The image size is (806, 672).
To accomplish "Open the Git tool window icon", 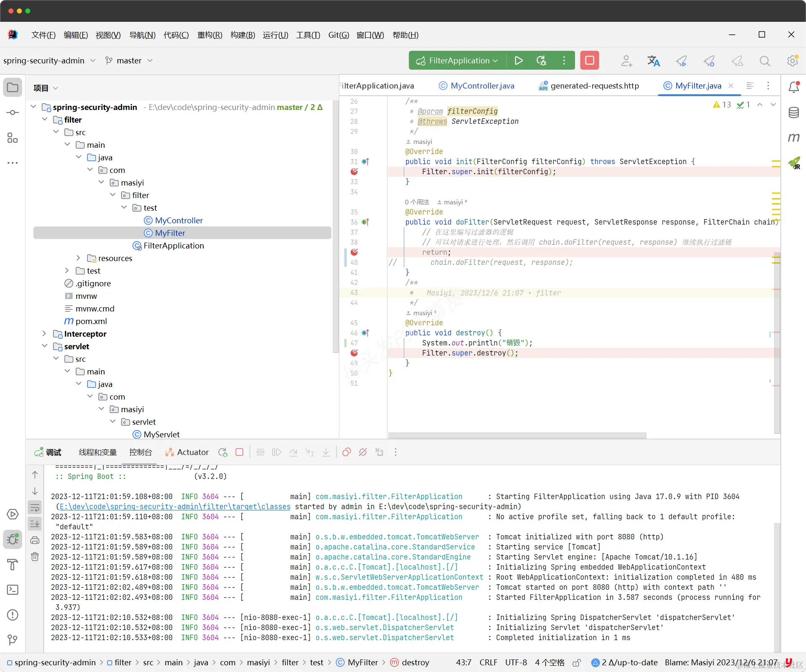I will 13,640.
